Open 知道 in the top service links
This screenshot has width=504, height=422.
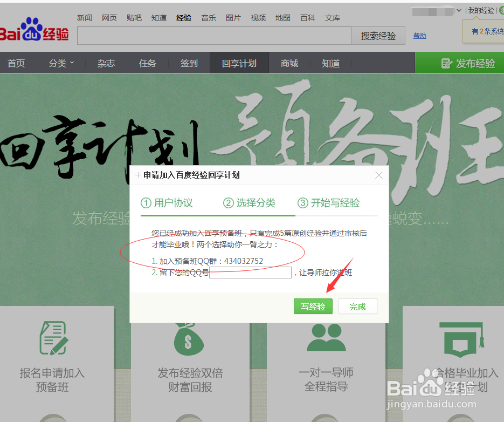click(x=159, y=18)
